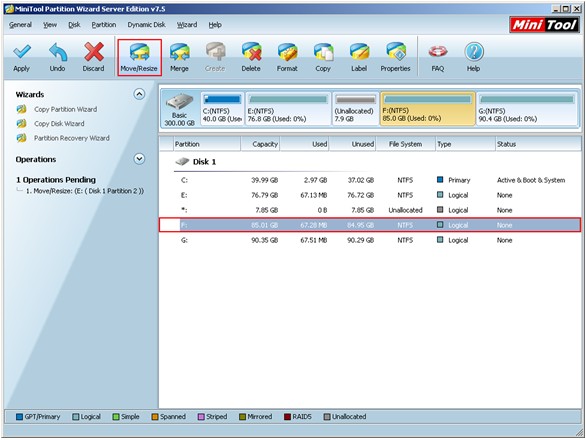586x440 pixels.
Task: Open the Dynamic Disk menu
Action: pos(146,25)
